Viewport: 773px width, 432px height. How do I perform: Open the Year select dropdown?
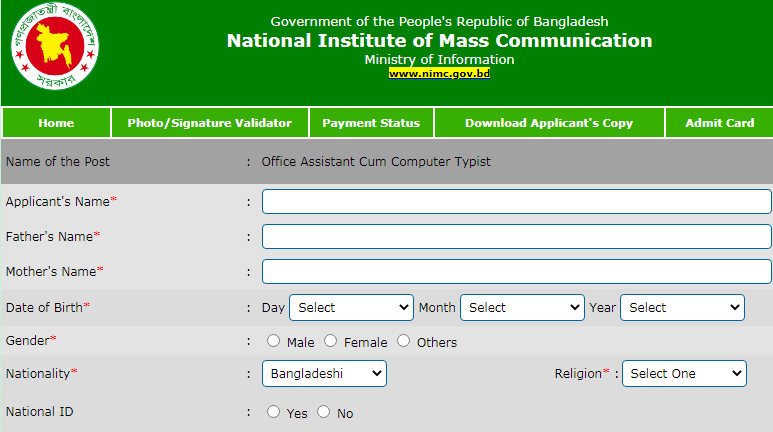click(682, 308)
